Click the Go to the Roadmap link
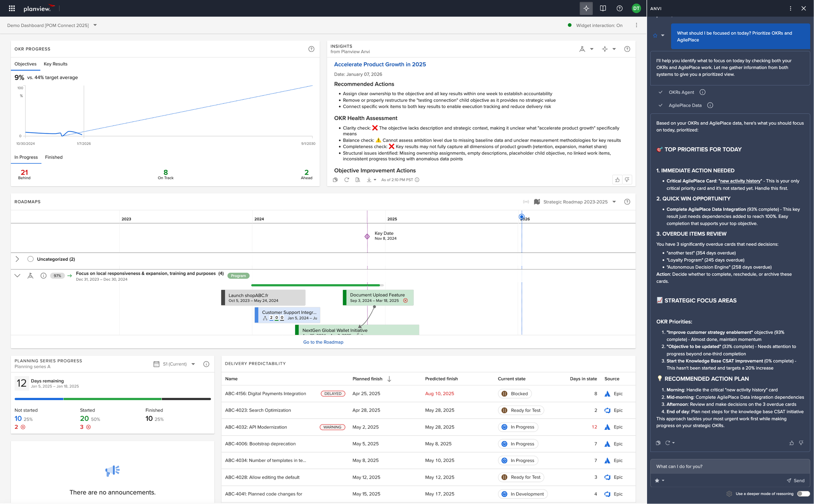 323,342
